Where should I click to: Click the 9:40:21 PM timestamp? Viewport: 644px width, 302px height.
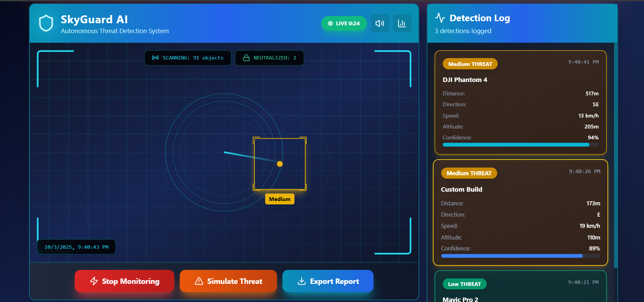[x=583, y=282]
